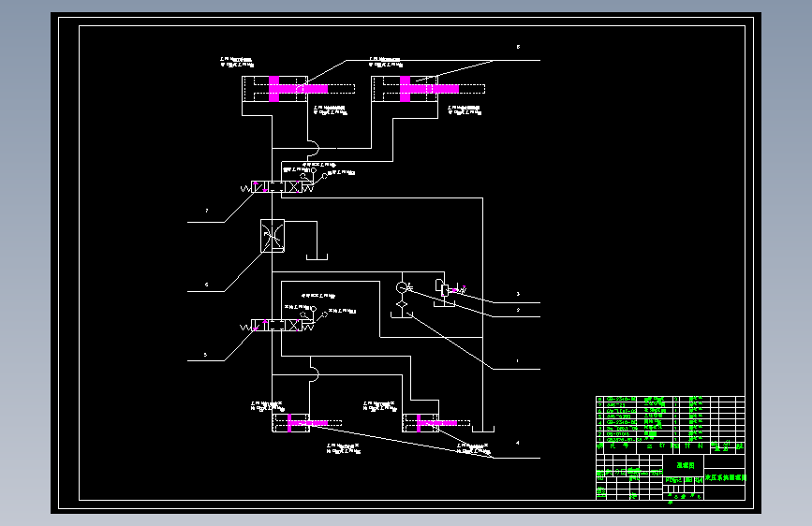The image size is (812, 526).
Task: Select the magenta piston in the top-left hydraulic cylinder
Action: pyautogui.click(x=274, y=89)
